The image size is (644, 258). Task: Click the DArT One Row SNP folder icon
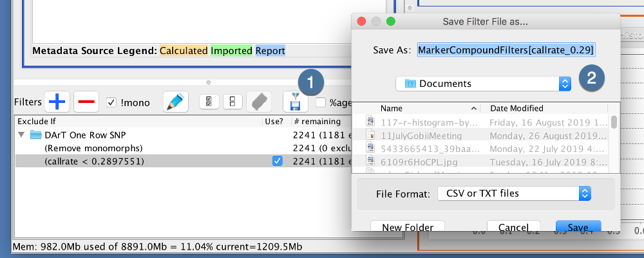36,134
